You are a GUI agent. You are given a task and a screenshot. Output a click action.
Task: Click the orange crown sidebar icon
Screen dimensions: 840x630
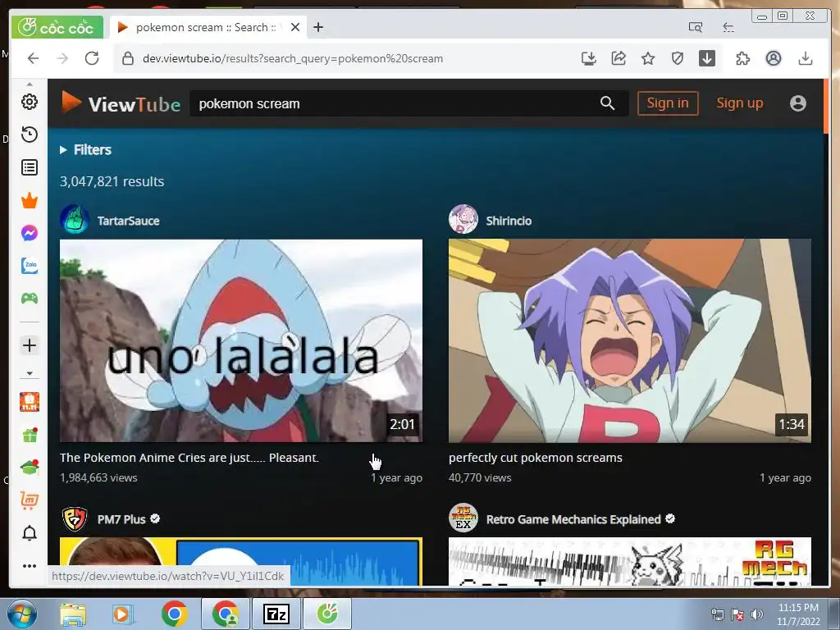(x=30, y=200)
